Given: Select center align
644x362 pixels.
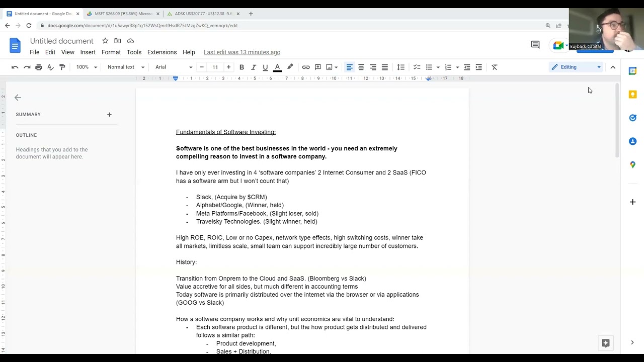Looking at the screenshot, I should pyautogui.click(x=361, y=67).
